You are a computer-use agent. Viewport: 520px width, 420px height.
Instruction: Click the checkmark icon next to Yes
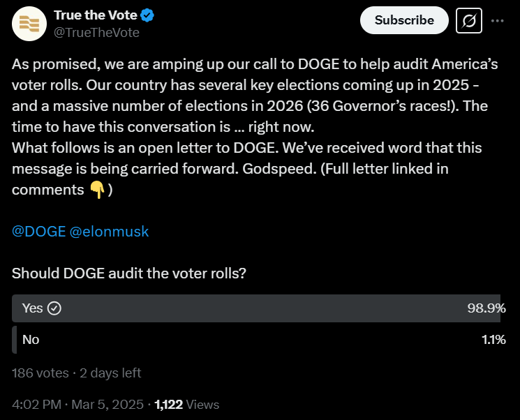pyautogui.click(x=54, y=308)
